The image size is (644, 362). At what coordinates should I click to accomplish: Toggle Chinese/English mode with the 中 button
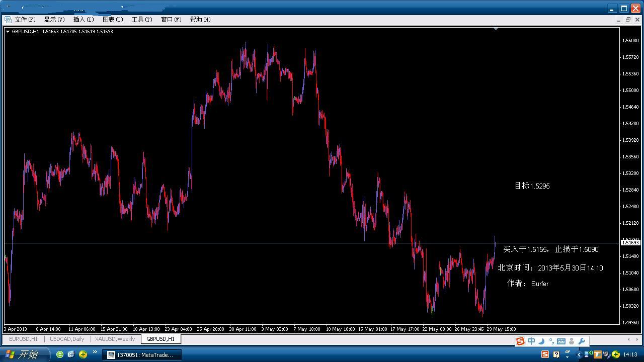pos(531,341)
